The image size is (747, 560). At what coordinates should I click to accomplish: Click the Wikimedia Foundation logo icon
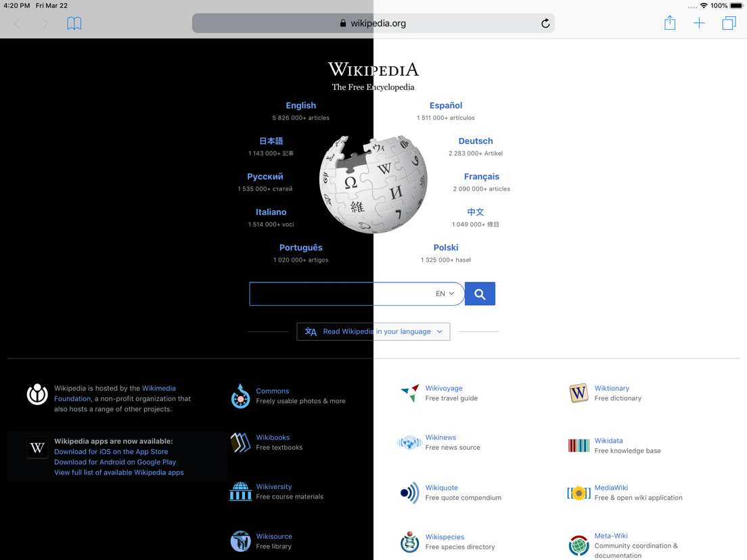pos(37,394)
